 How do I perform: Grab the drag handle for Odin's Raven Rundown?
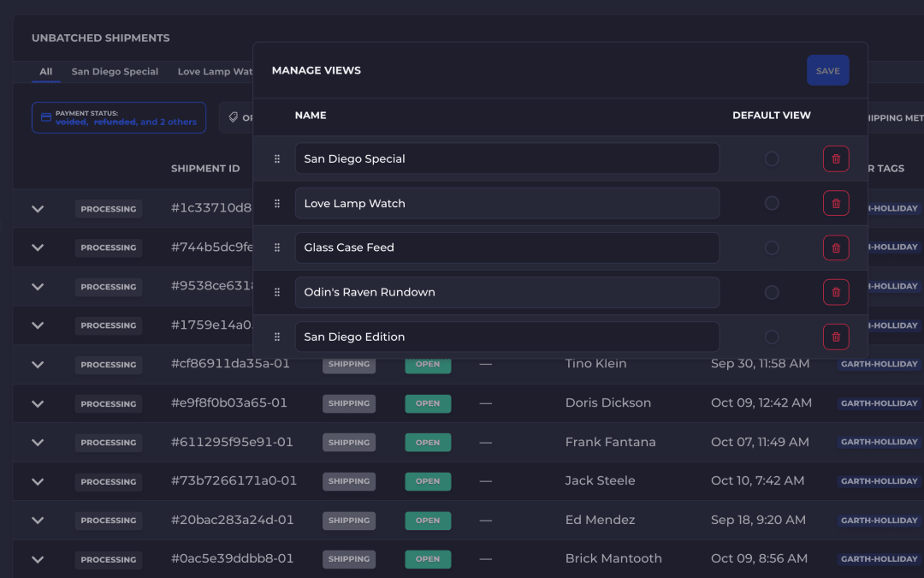point(277,292)
